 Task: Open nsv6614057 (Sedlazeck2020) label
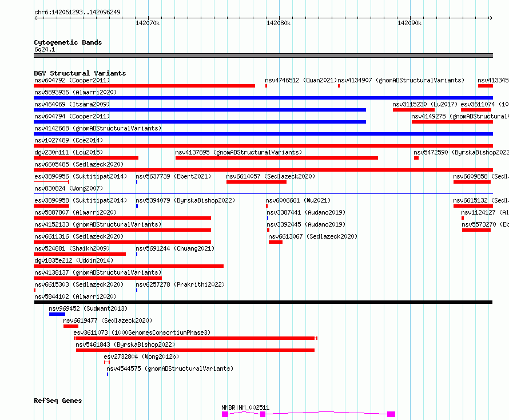[x=271, y=176]
